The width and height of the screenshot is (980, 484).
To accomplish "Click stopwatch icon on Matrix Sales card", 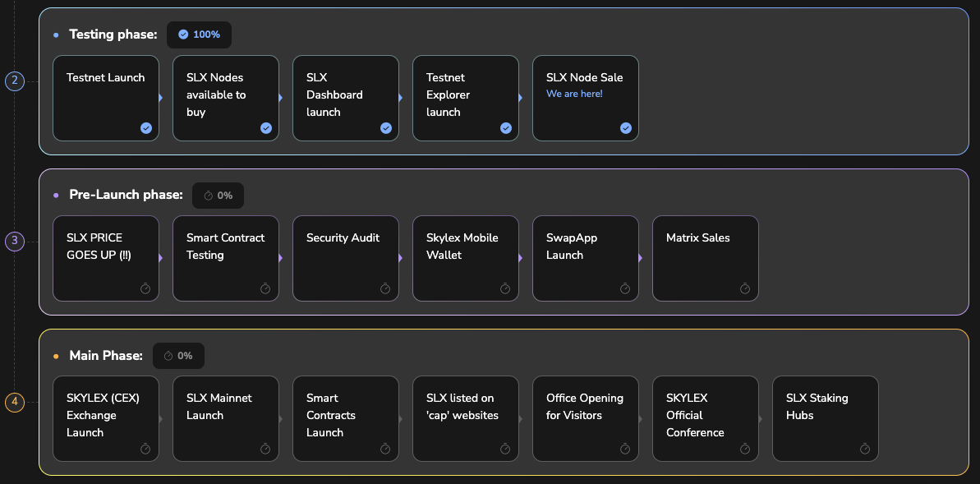I will point(745,288).
